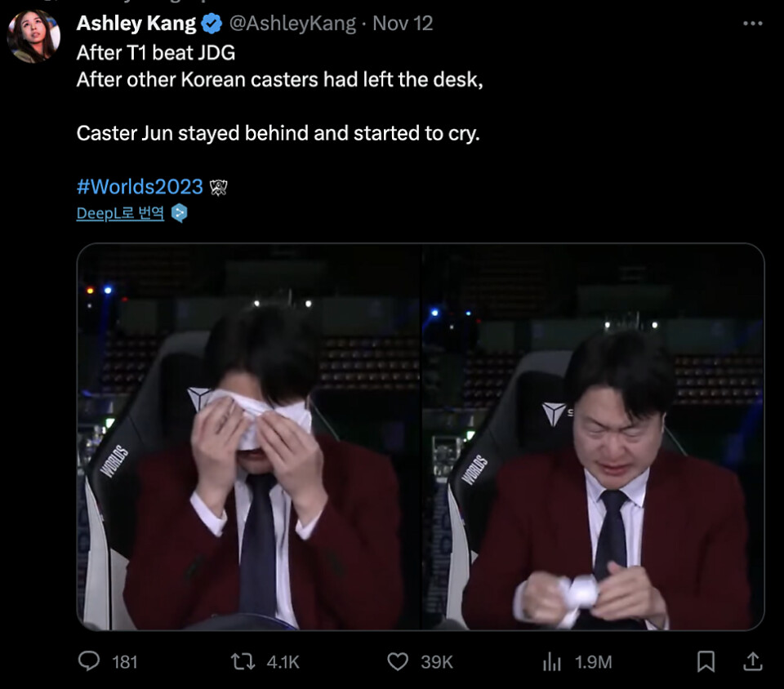The height and width of the screenshot is (689, 784).
Task: Click the DeepL logo icon
Action: (x=180, y=214)
